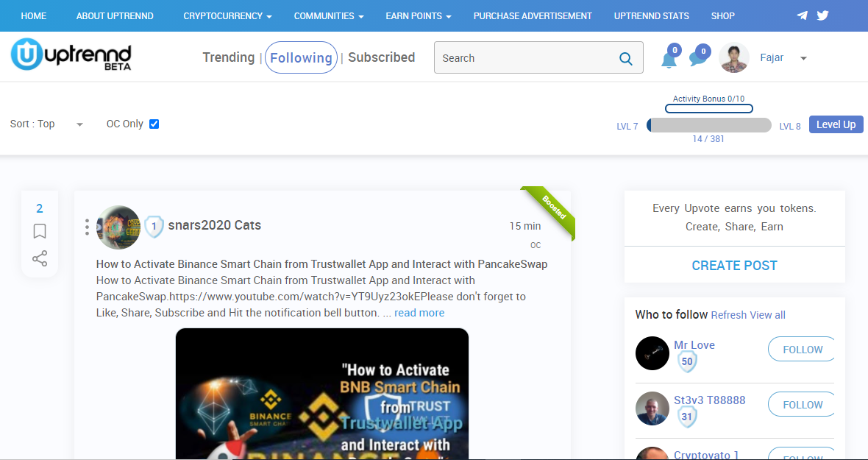Open Mr Love profile name
The image size is (868, 460).
coord(694,345)
